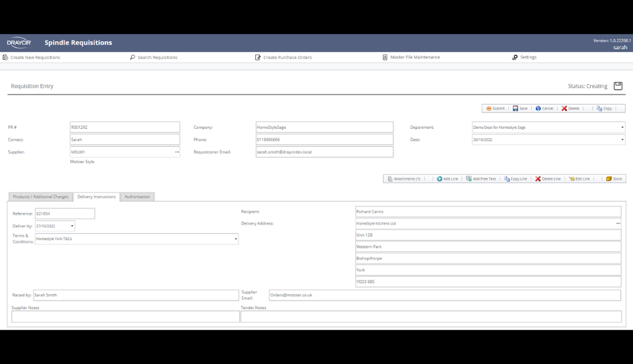Copy the requisition
Image resolution: width=633 pixels, height=364 pixels.
[604, 108]
